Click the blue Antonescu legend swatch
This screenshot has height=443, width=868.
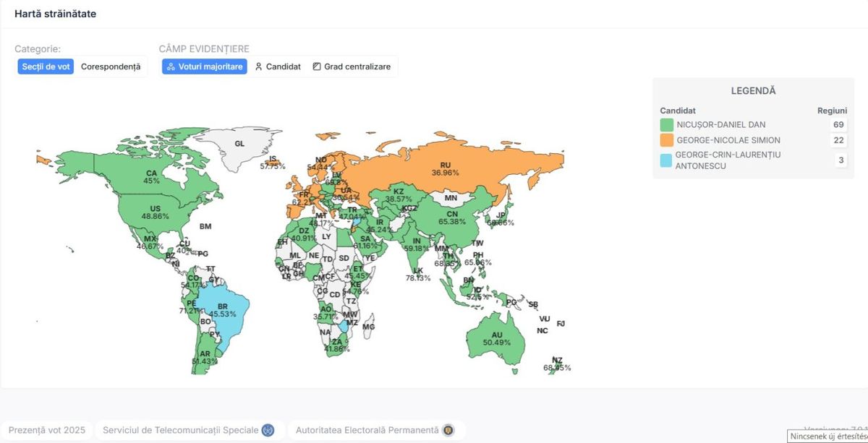666,160
